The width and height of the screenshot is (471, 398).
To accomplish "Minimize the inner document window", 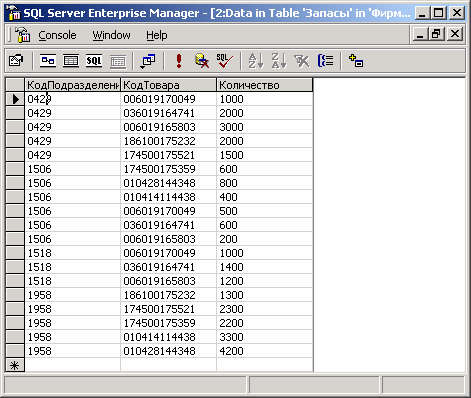I will 420,34.
